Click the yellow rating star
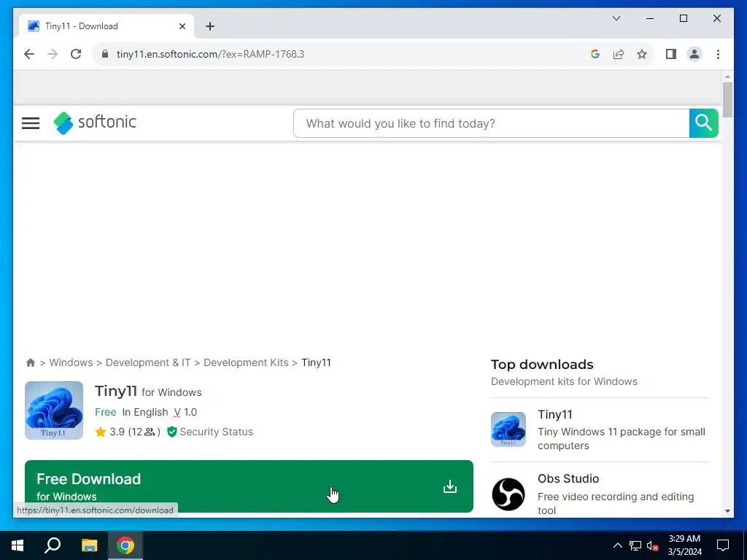The width and height of the screenshot is (747, 560). (101, 432)
